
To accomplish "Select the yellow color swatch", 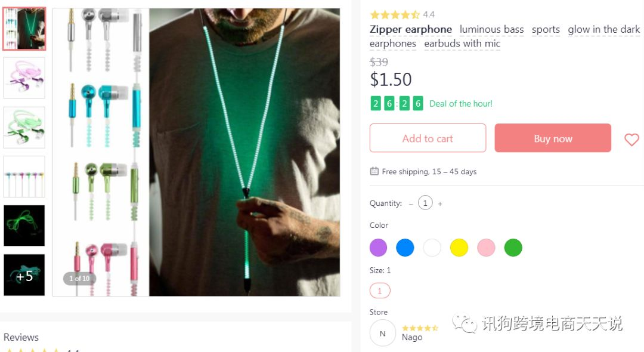I will 459,248.
